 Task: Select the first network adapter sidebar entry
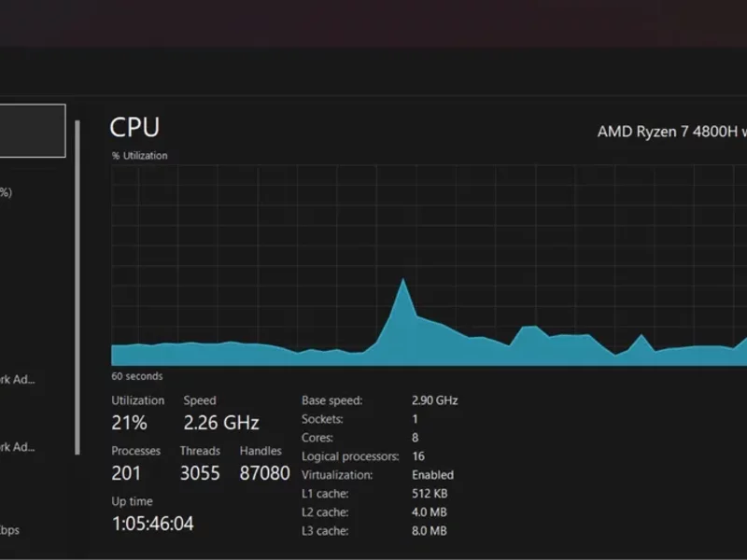click(18, 380)
